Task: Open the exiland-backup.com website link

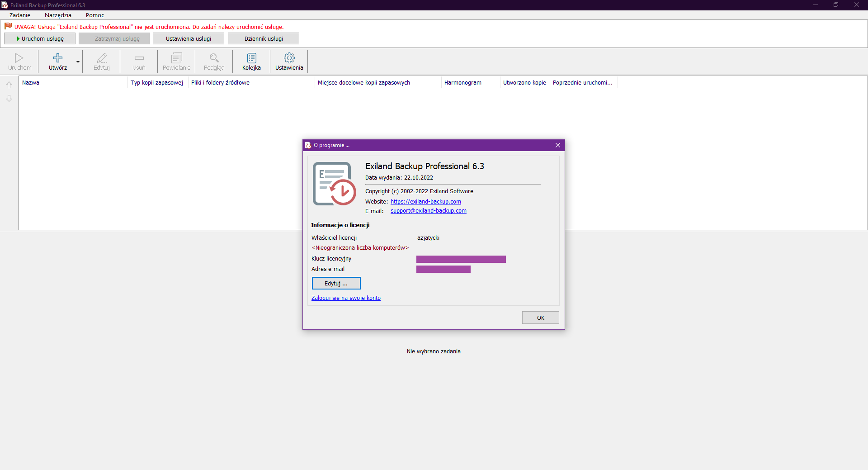Action: coord(426,202)
